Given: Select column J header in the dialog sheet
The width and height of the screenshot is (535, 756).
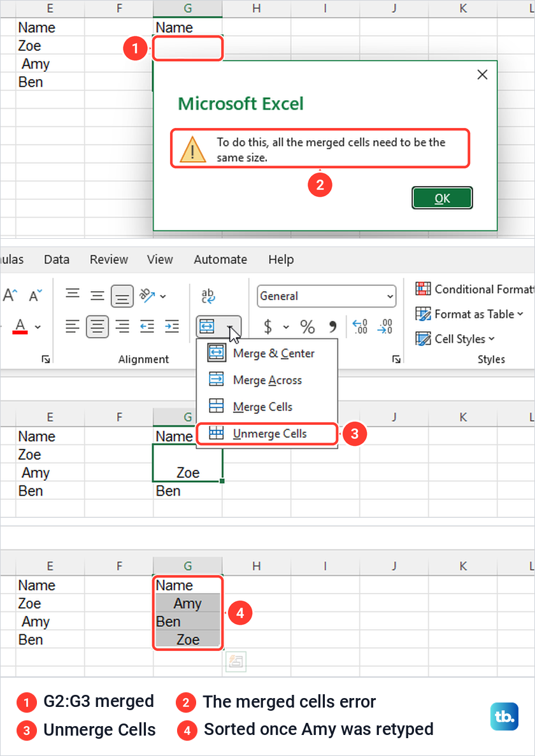Looking at the screenshot, I should (x=394, y=8).
